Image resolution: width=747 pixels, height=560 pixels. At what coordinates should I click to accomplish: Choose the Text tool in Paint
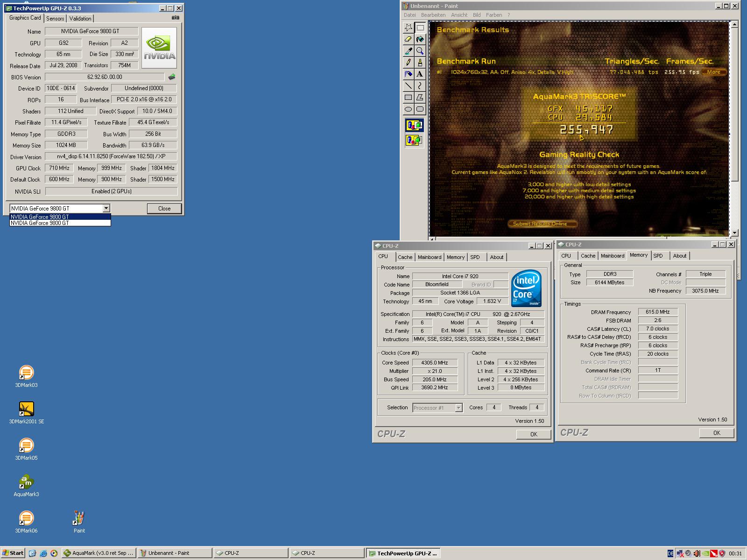[420, 74]
